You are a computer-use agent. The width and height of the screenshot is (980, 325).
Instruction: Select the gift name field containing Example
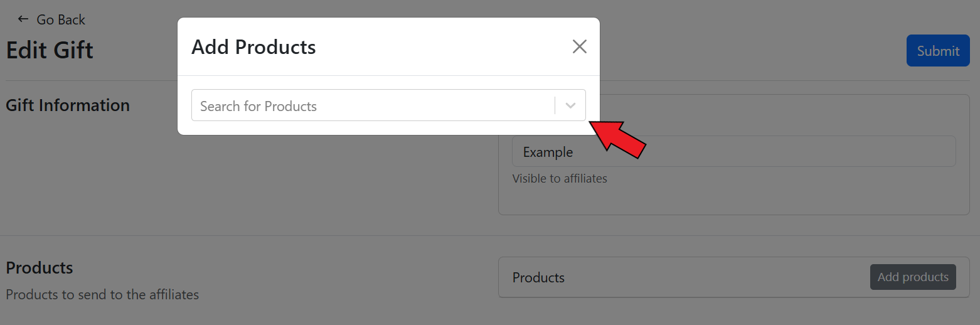[x=733, y=152]
